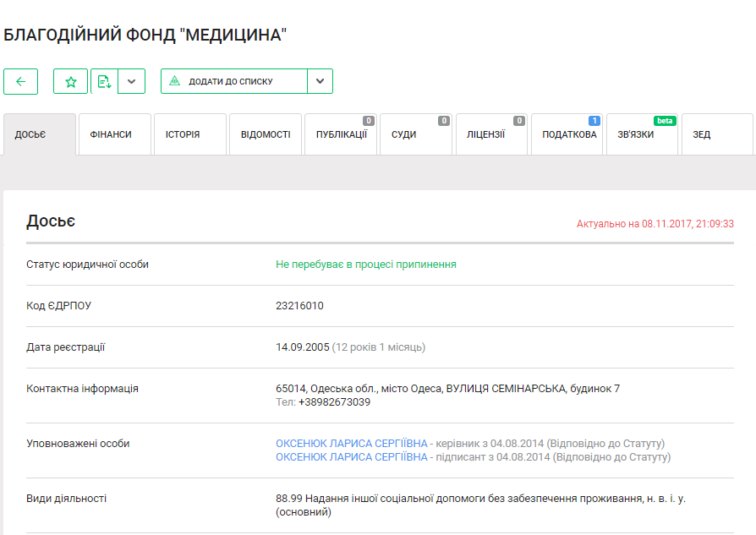The height and width of the screenshot is (535, 756).
Task: Open the ЗВ'ЯЗКИ beta tab
Action: 641,134
